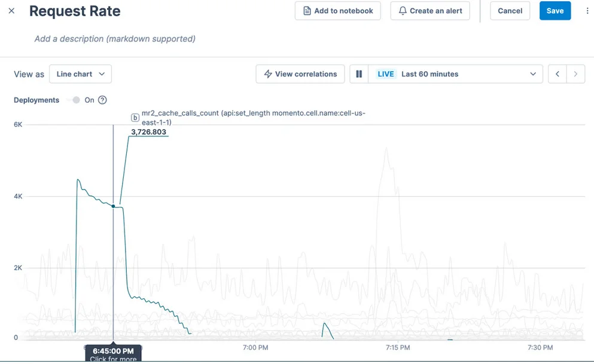Click the description field to add text
This screenshot has height=364, width=594.
[115, 39]
